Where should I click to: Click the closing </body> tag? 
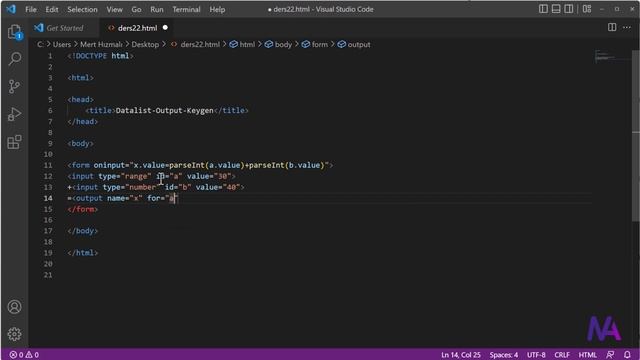pyautogui.click(x=82, y=231)
